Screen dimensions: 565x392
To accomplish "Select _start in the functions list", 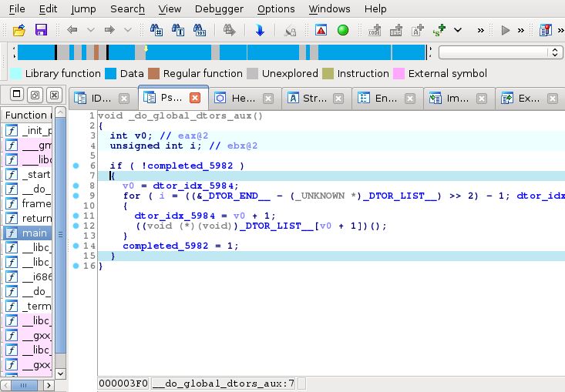I will coord(28,175).
